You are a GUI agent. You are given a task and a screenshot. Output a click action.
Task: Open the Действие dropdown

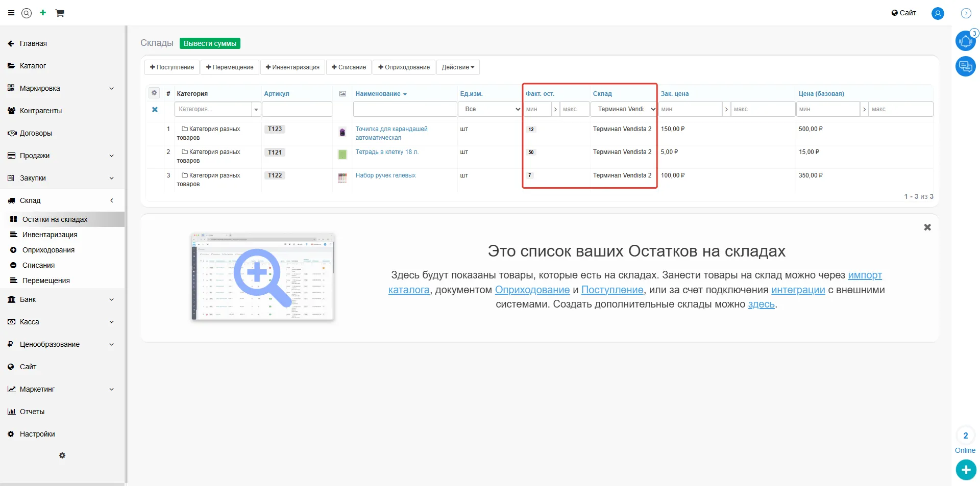click(457, 67)
